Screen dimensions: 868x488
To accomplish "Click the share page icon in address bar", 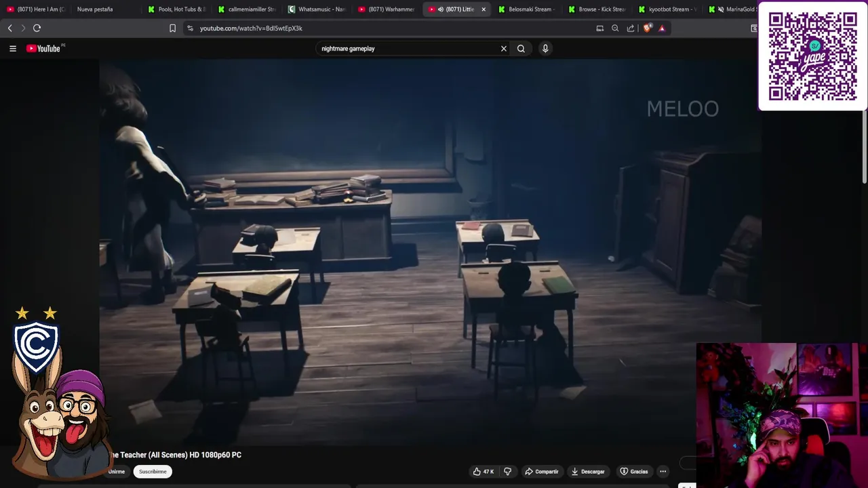I will coord(631,28).
